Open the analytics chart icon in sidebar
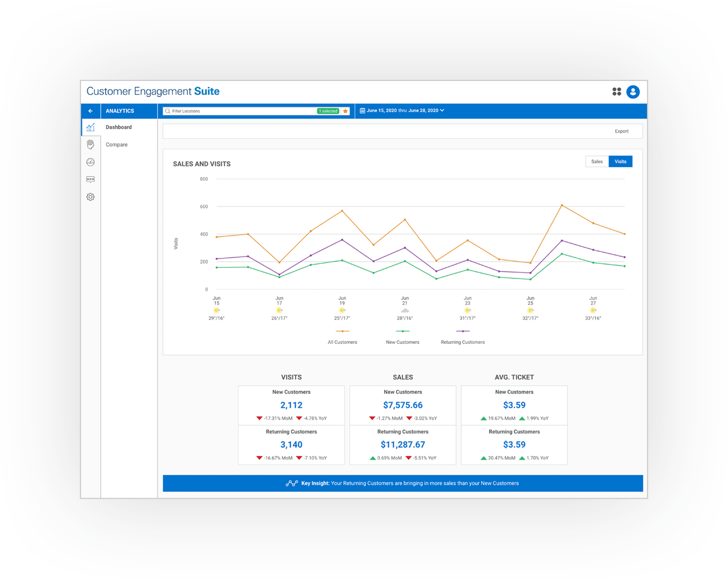The width and height of the screenshot is (728, 579). (90, 128)
